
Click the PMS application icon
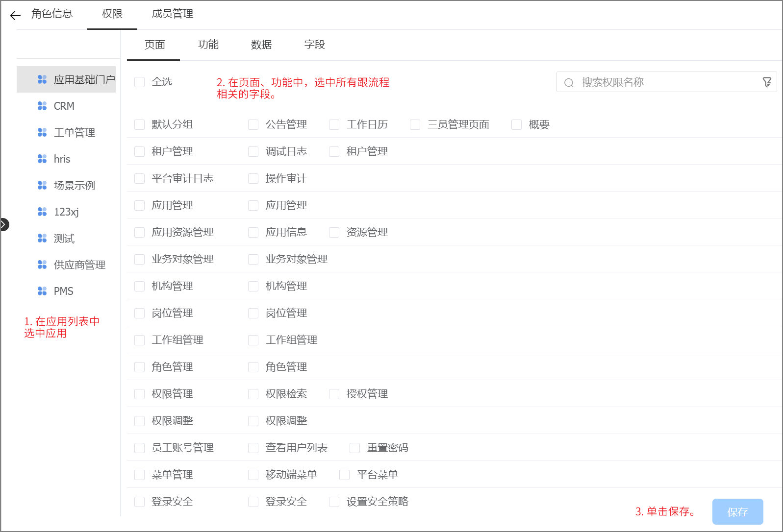(42, 291)
